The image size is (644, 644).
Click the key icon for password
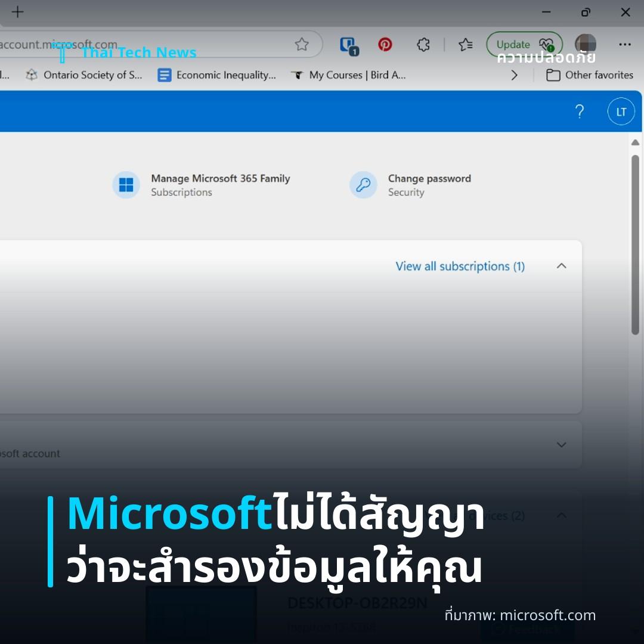coord(363,185)
